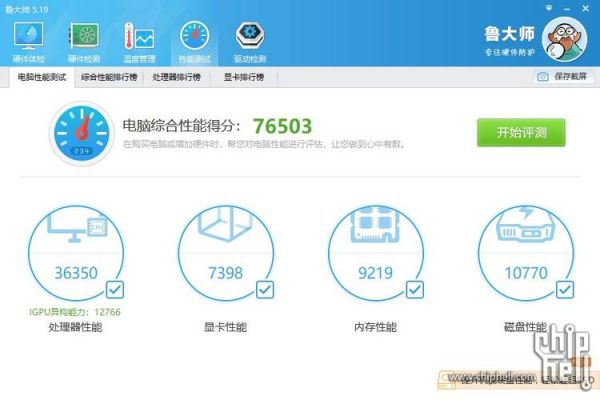Viewport: 600px width, 400px height.
Task: Toggle the 处理器性能 checkbox
Action: coord(115,290)
